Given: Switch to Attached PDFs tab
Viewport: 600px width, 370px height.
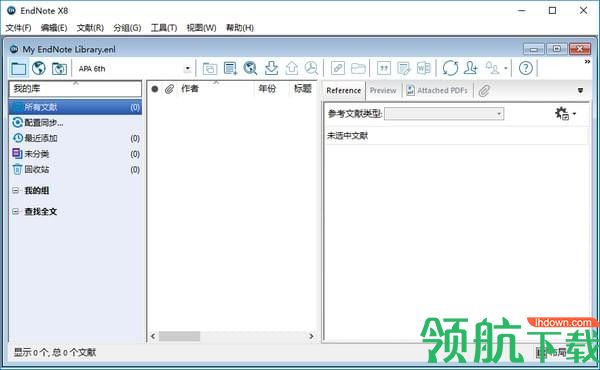Looking at the screenshot, I should pos(437,90).
